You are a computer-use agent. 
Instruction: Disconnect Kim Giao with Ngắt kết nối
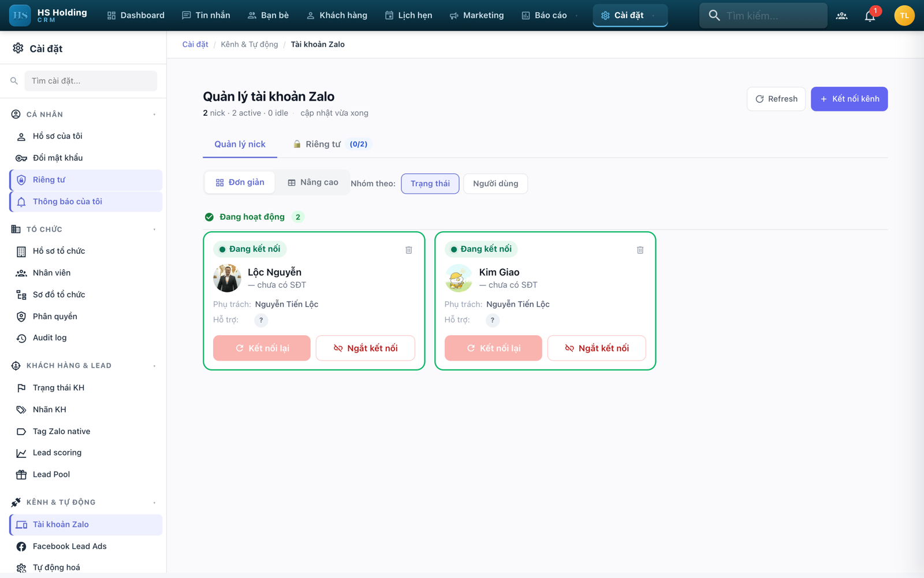[597, 348]
